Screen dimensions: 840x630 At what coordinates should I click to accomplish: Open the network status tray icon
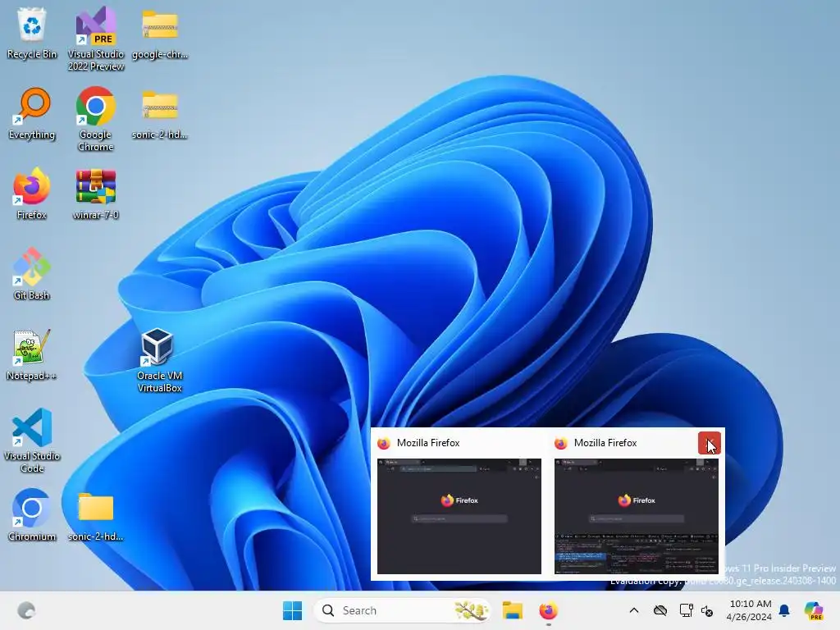(x=686, y=610)
